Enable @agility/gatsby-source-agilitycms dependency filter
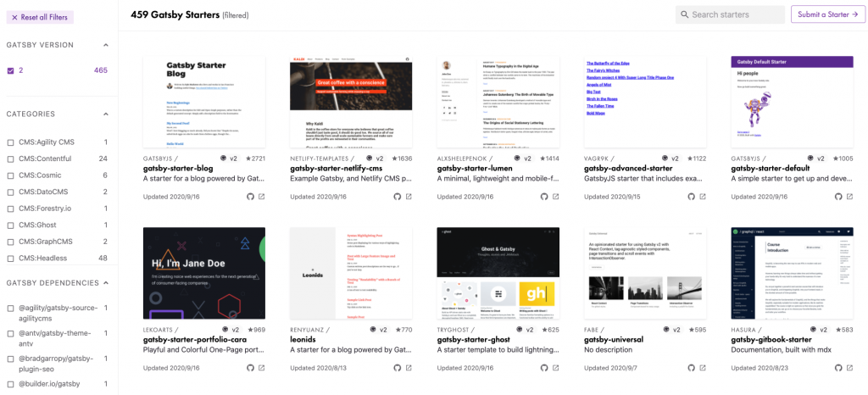The image size is (868, 395). 10,309
